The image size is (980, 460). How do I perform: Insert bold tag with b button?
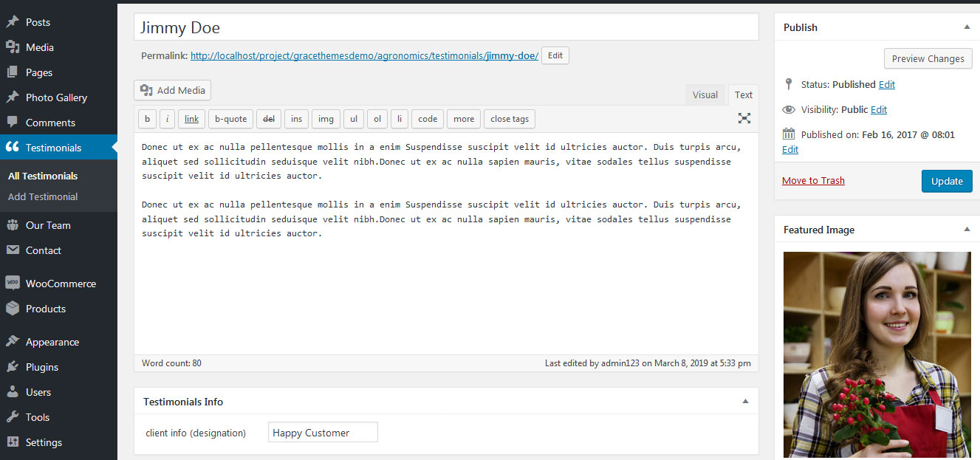147,119
